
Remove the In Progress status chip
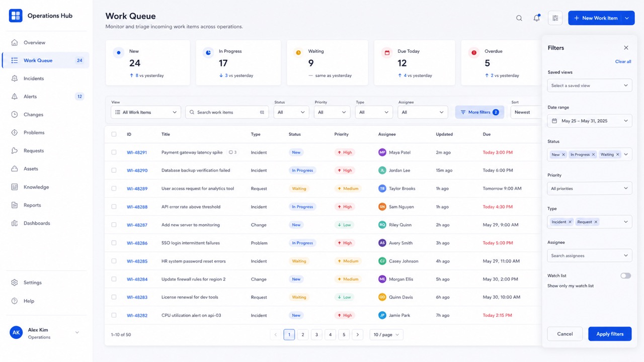pyautogui.click(x=594, y=155)
